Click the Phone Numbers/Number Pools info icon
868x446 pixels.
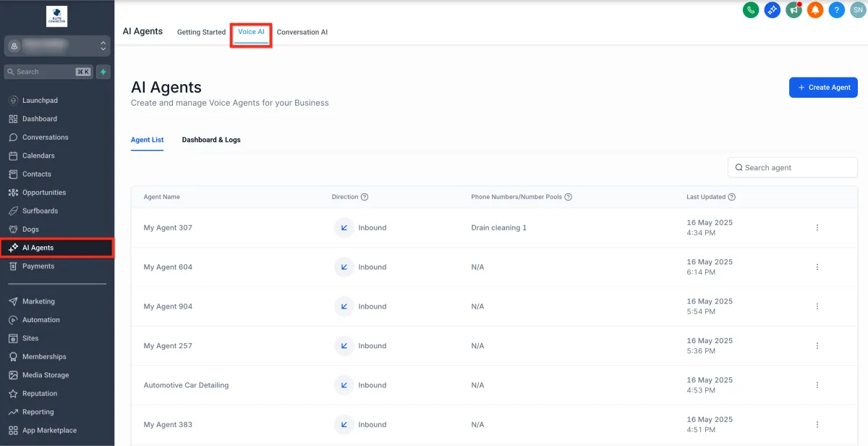pos(568,197)
